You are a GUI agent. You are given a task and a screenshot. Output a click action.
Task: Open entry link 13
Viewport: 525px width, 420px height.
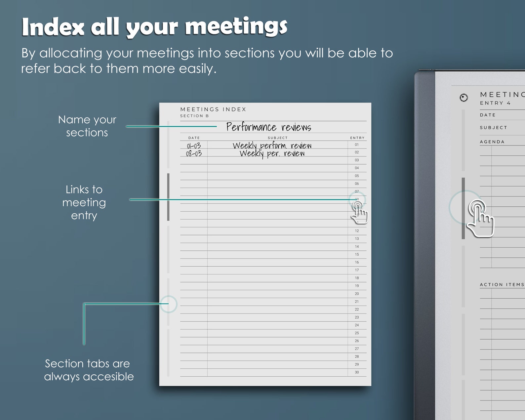pos(357,239)
